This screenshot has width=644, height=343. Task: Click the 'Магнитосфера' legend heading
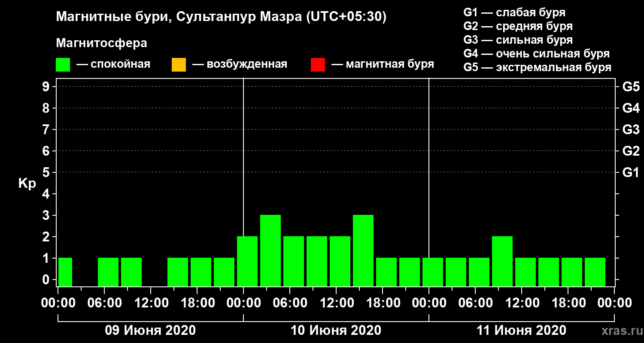(x=101, y=43)
